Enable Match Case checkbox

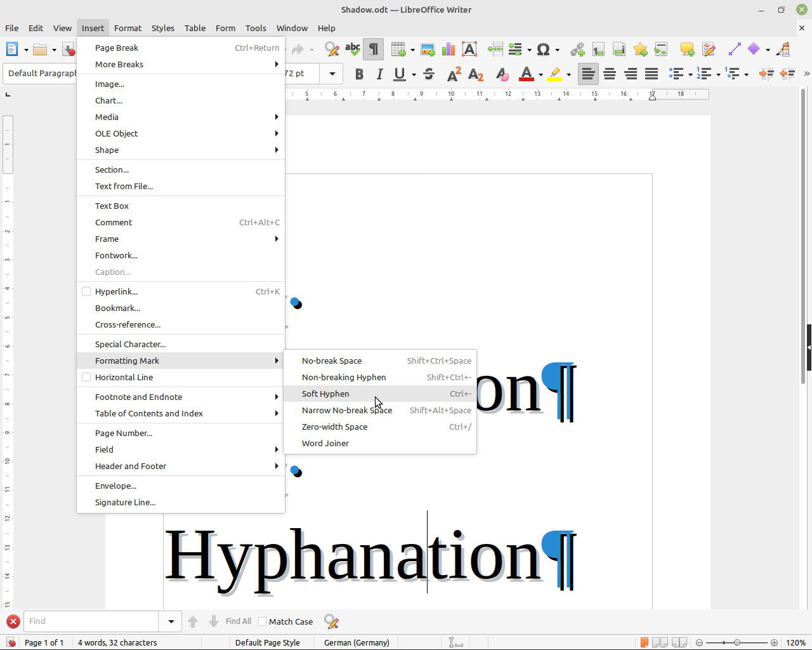pyautogui.click(x=263, y=621)
